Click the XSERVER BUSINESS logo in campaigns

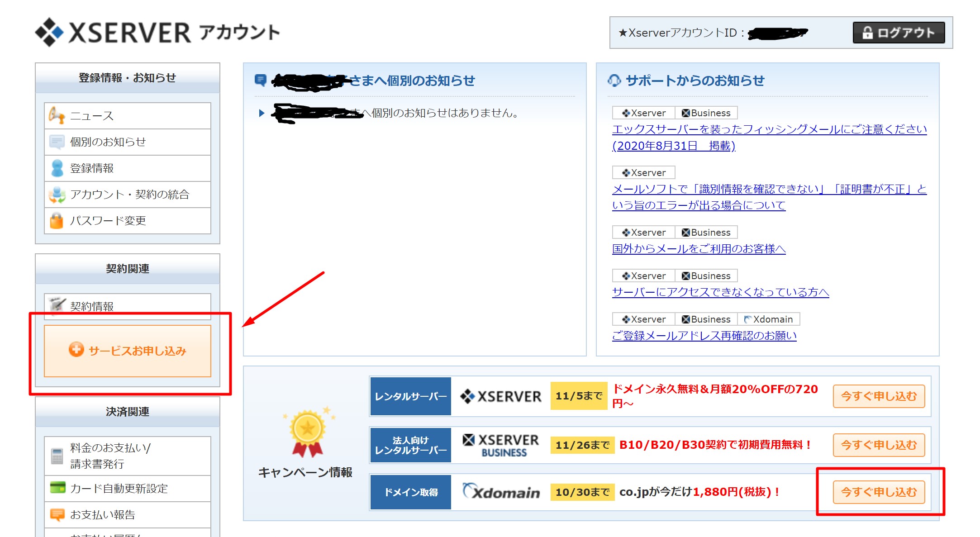[500, 445]
